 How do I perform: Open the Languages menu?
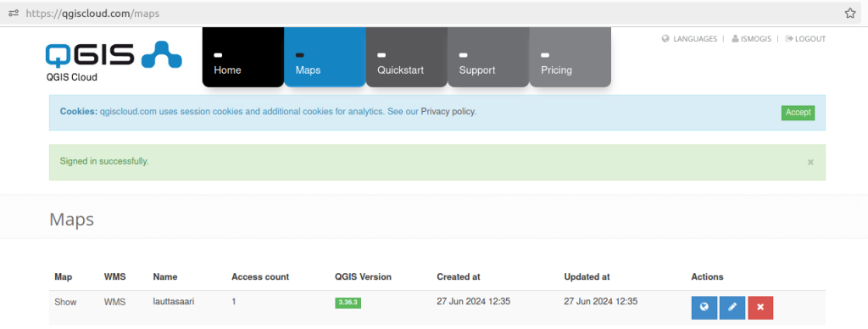point(689,39)
